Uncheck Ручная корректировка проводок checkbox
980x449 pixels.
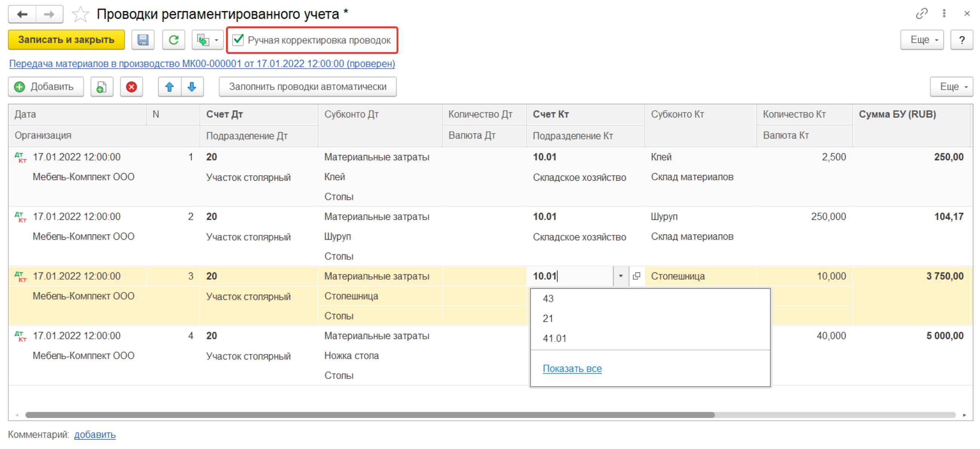(x=238, y=40)
